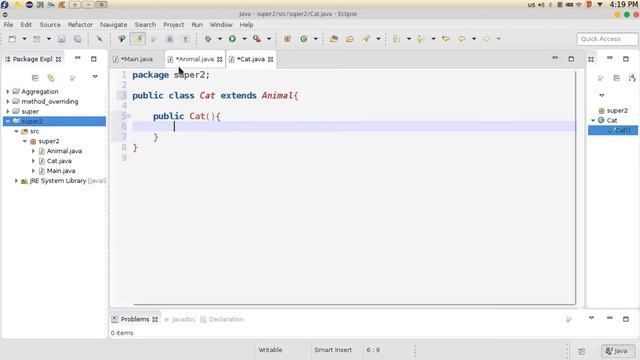Open the New Java Class dropdown arrow
Viewport: 640px width, 360px height.
click(316, 39)
